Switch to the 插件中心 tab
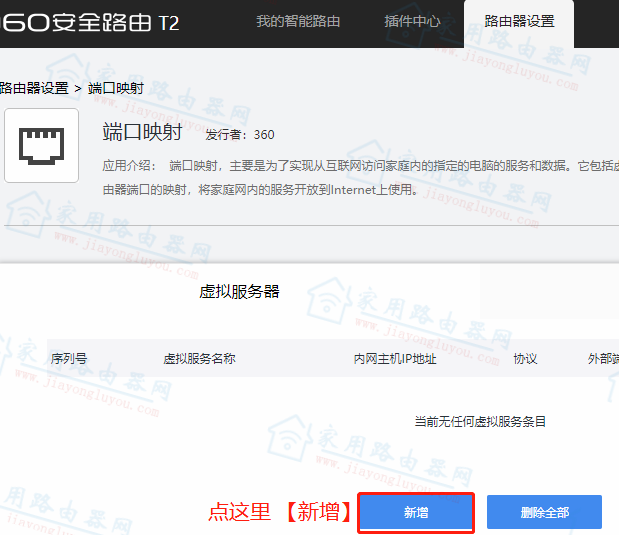The image size is (619, 535). pos(413,21)
